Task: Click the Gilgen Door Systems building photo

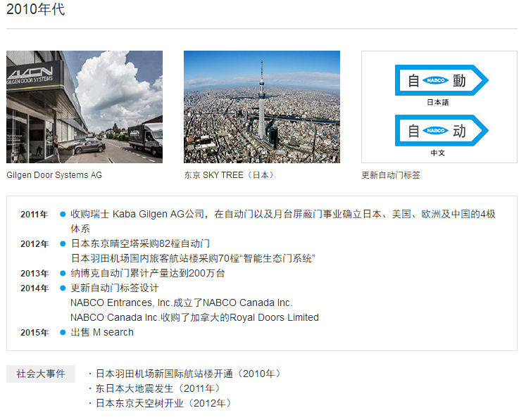Action: pyautogui.click(x=84, y=107)
